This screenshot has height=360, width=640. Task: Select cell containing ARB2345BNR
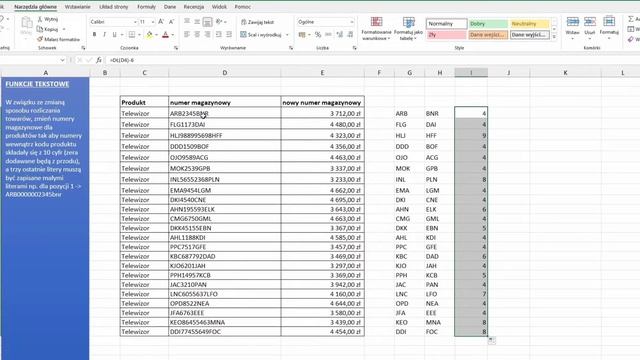click(x=224, y=113)
